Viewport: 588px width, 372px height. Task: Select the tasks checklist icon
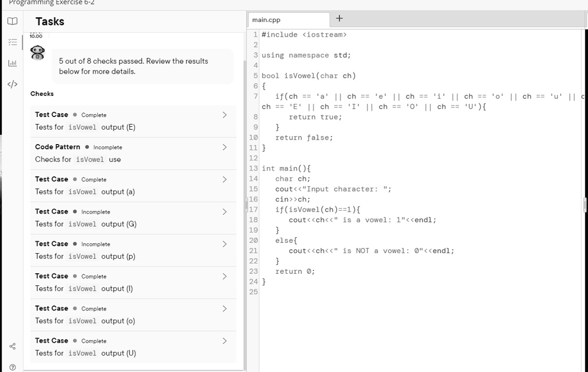coord(13,41)
